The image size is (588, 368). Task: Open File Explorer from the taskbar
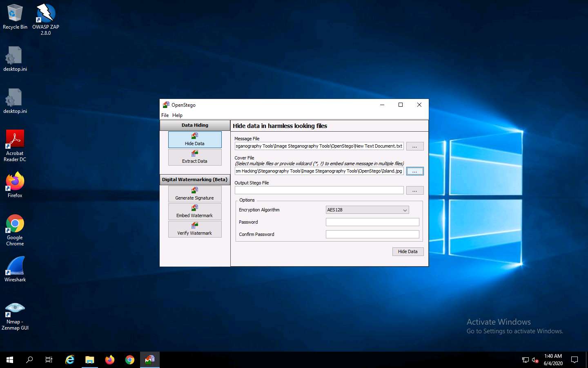pyautogui.click(x=90, y=360)
